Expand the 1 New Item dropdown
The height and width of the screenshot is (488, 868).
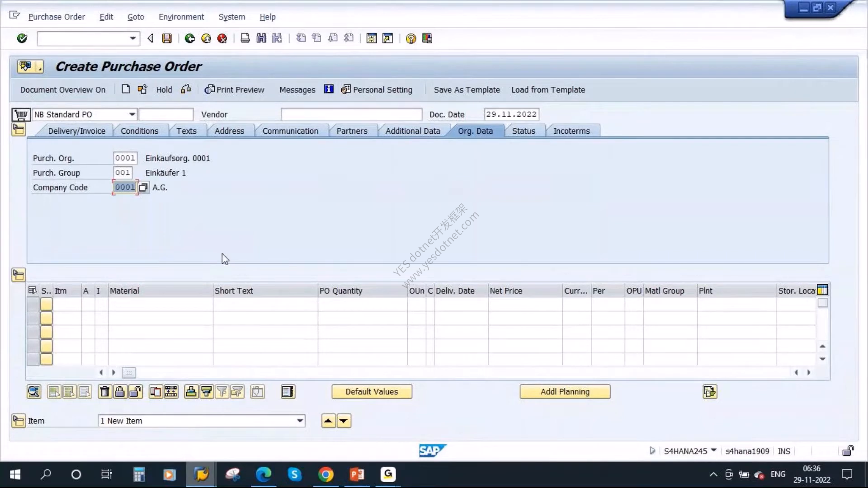coord(300,421)
